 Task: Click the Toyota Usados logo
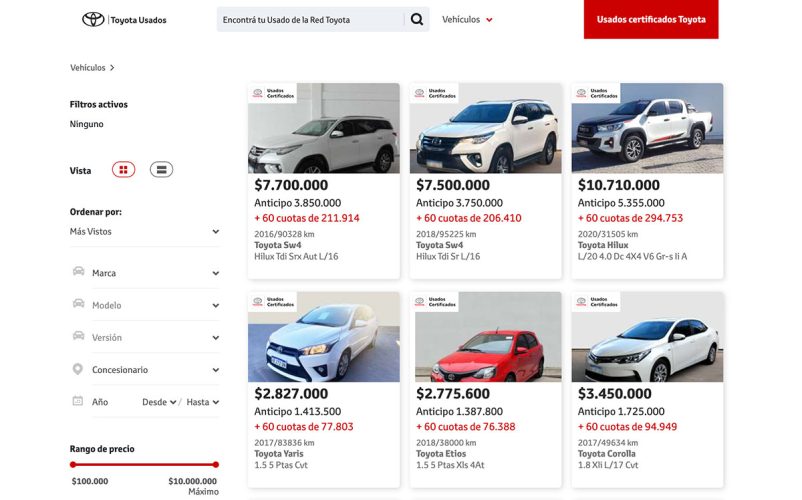tap(124, 20)
